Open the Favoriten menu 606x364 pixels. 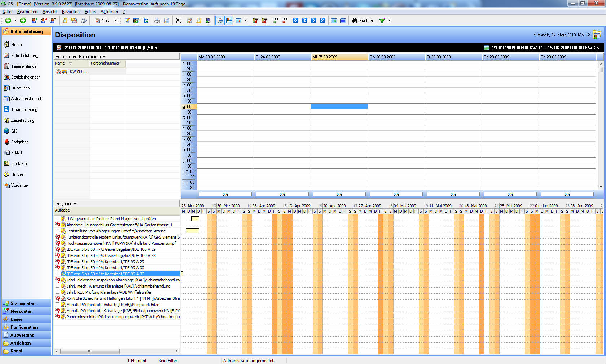71,12
